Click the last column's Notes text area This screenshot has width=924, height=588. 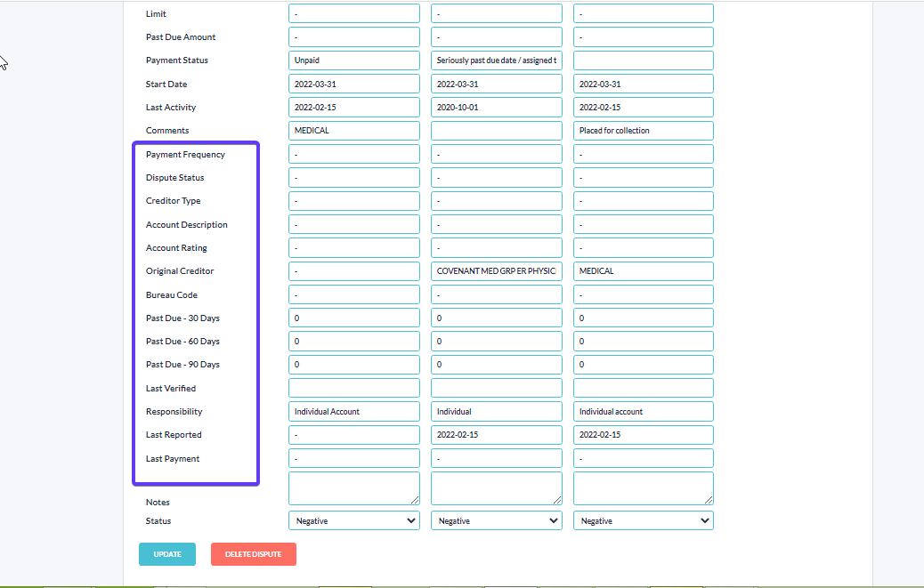point(643,488)
